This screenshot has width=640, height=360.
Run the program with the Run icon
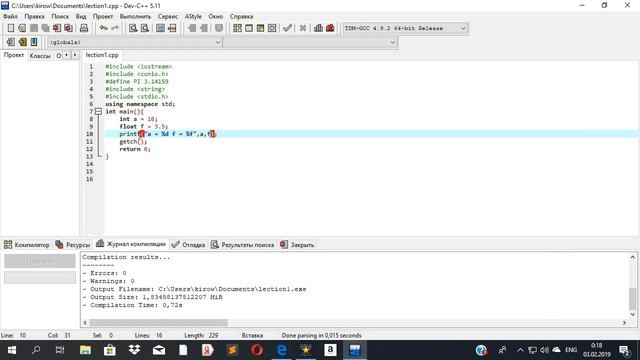click(249, 28)
